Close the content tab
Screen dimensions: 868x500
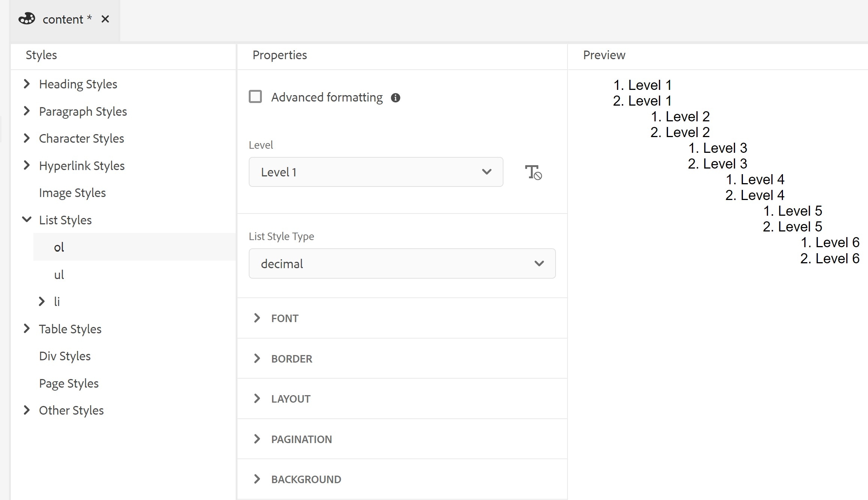[x=105, y=19]
